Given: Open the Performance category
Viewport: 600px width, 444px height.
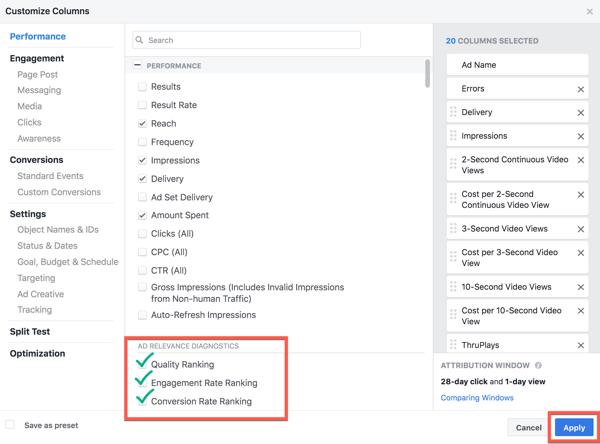Looking at the screenshot, I should click(38, 37).
